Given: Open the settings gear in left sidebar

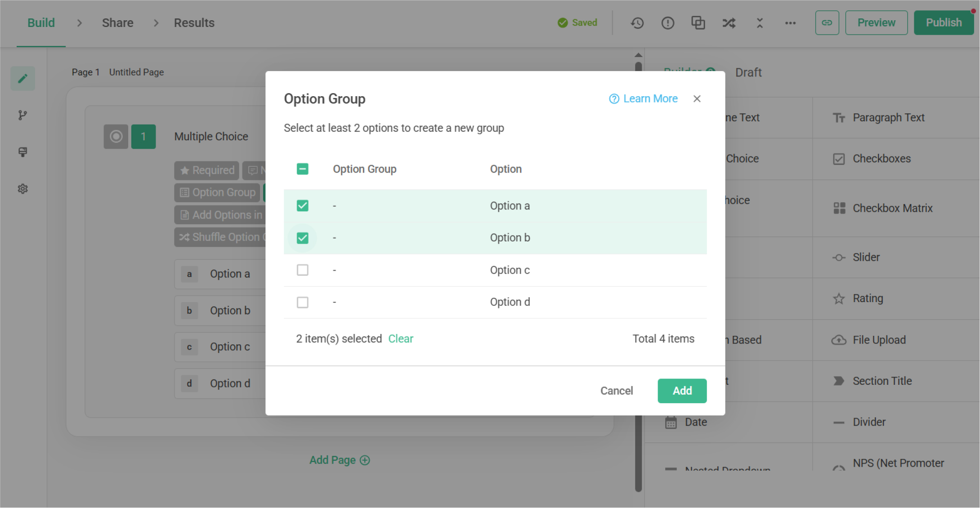Looking at the screenshot, I should 23,189.
